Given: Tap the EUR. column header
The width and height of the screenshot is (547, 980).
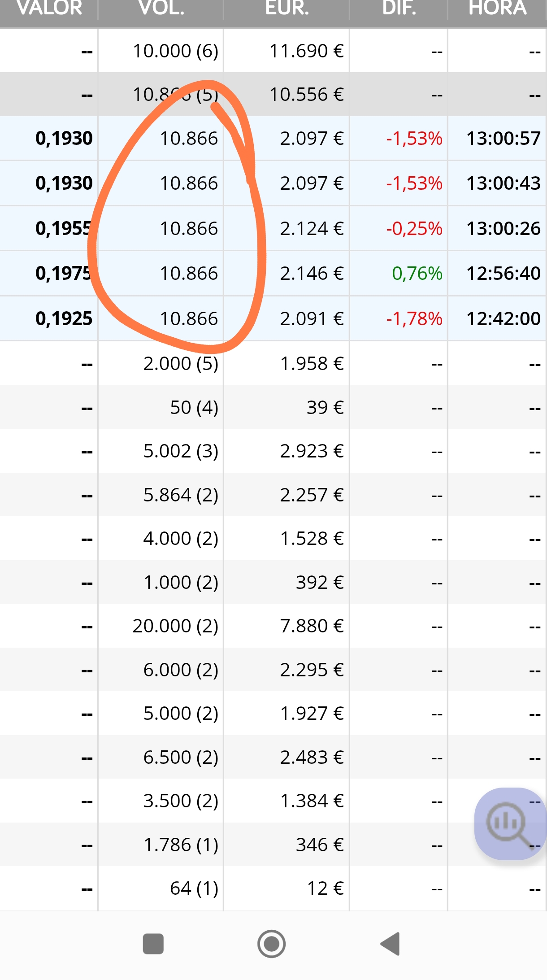Looking at the screenshot, I should (287, 8).
